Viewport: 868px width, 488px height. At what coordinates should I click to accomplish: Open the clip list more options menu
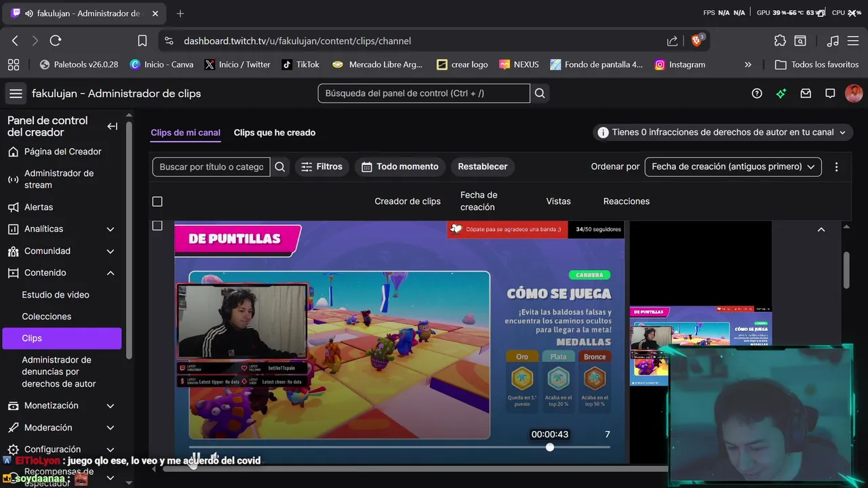click(x=836, y=167)
